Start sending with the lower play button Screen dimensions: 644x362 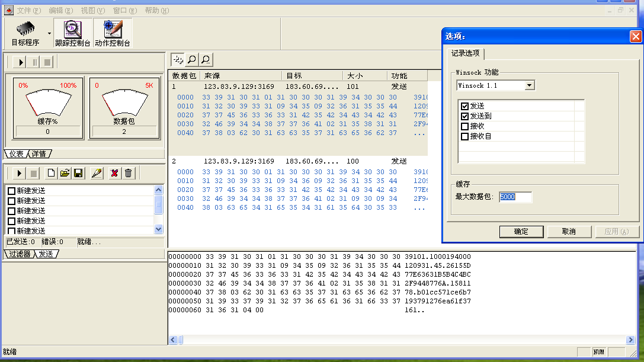pyautogui.click(x=19, y=173)
